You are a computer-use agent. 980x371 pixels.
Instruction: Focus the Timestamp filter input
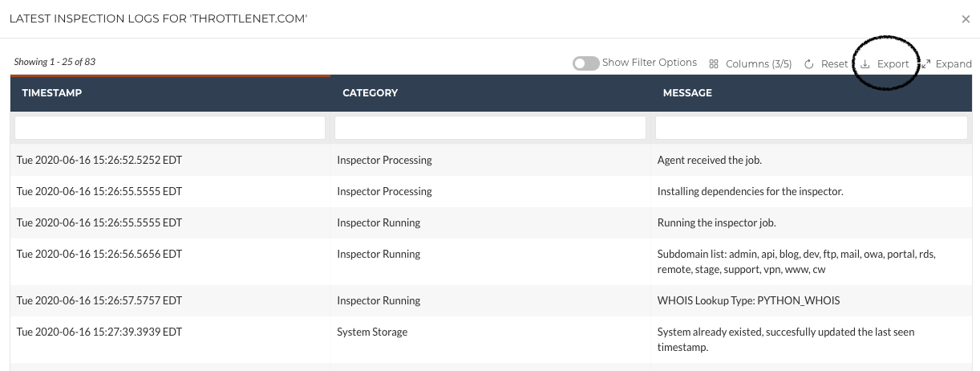(x=170, y=128)
